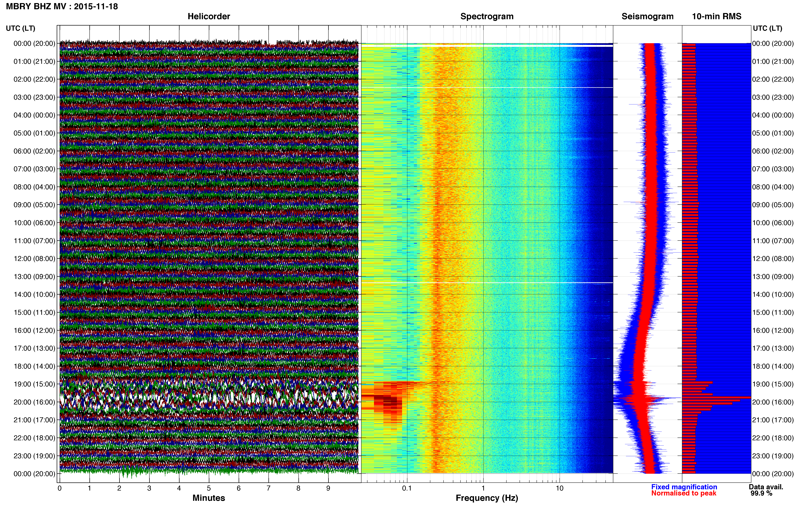Click 16:00 (12:00) label left of helicorder

click(x=34, y=330)
